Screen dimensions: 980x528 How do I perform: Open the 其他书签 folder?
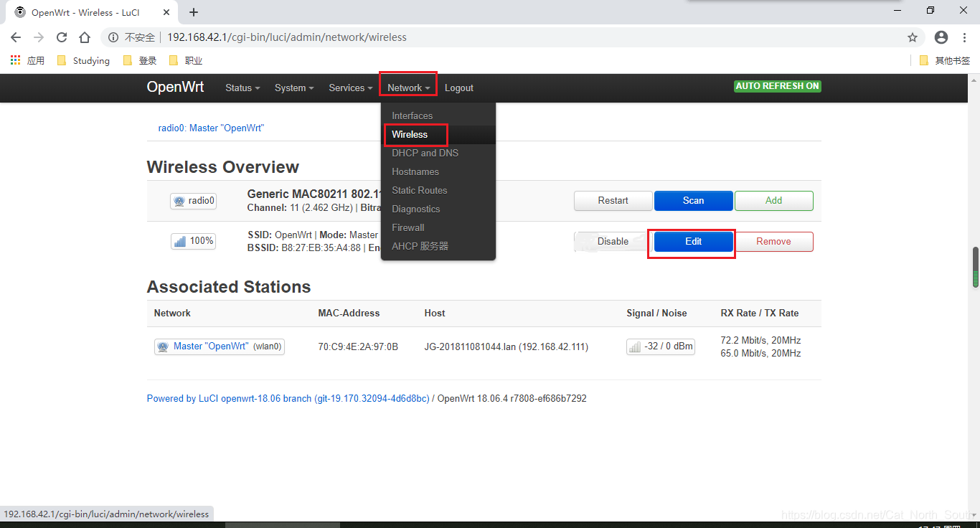pyautogui.click(x=945, y=60)
